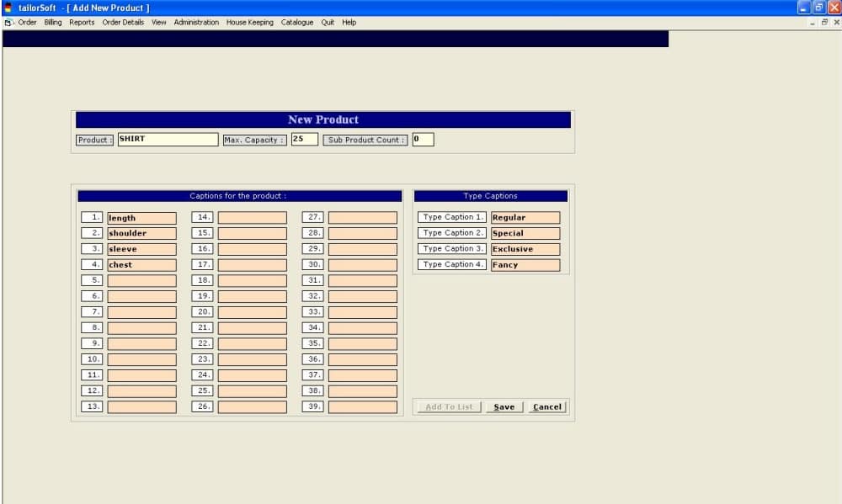This screenshot has width=842, height=504.
Task: Click the empty caption field number 27
Action: point(362,218)
